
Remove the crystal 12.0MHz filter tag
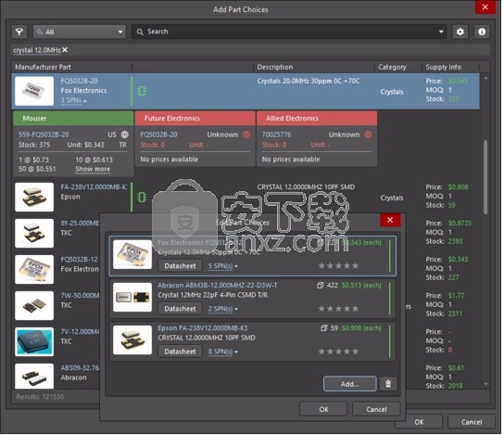point(65,50)
